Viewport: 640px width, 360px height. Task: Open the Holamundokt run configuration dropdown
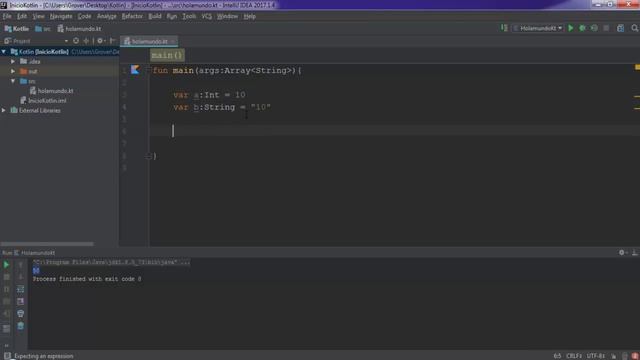coord(538,28)
